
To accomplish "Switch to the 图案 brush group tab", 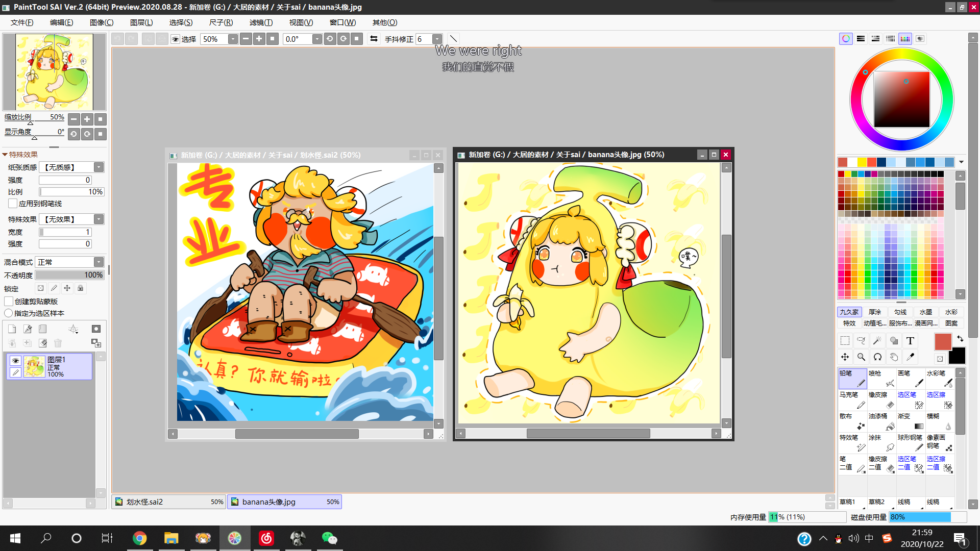I will pos(951,323).
